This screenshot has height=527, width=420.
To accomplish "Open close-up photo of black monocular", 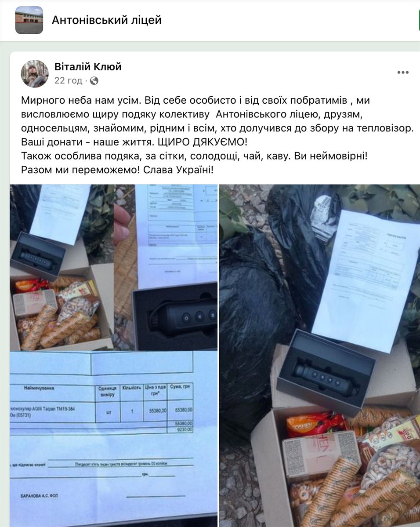I will [167, 267].
